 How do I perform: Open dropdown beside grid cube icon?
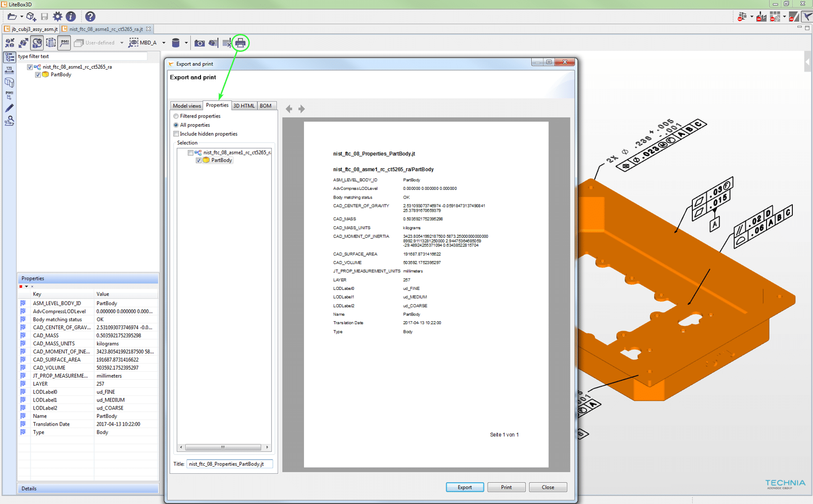(784, 17)
